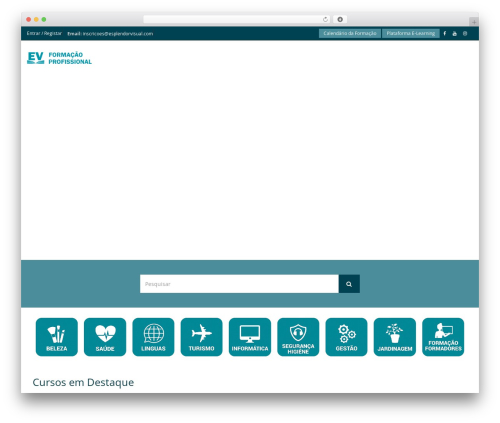
Task: Open the YouTube icon in top bar
Action: coord(454,33)
